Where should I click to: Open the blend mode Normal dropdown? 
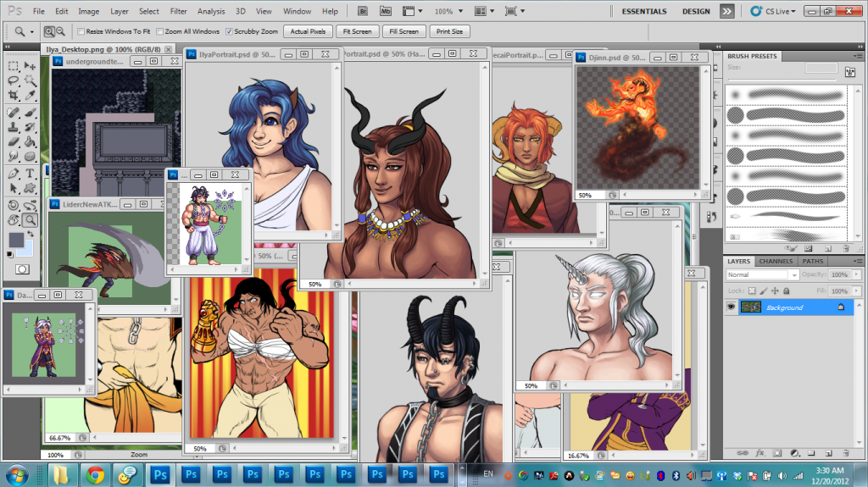point(762,274)
